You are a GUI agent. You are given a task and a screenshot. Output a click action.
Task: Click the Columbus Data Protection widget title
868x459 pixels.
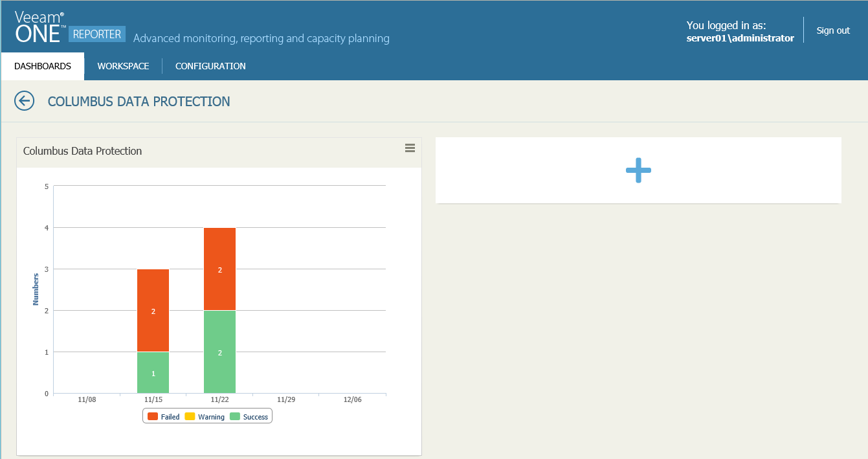[82, 151]
